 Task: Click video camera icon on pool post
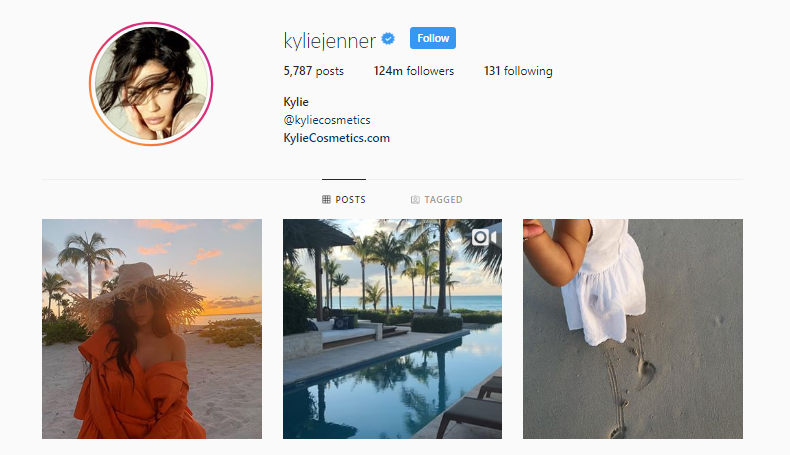coord(484,237)
